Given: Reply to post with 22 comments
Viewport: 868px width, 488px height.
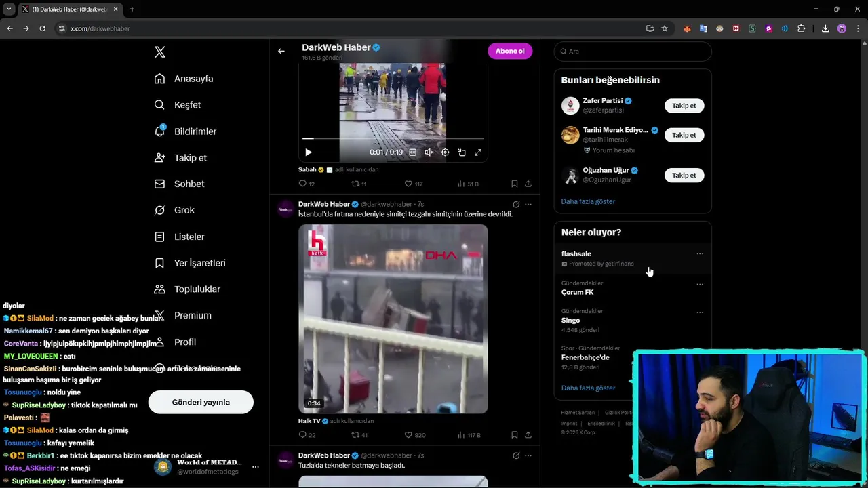Looking at the screenshot, I should pyautogui.click(x=307, y=435).
